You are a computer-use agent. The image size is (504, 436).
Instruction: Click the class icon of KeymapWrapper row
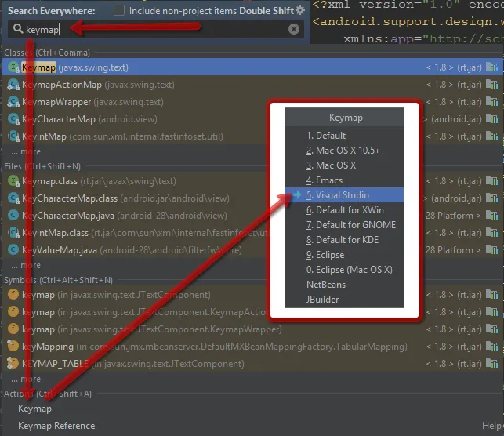coord(13,102)
